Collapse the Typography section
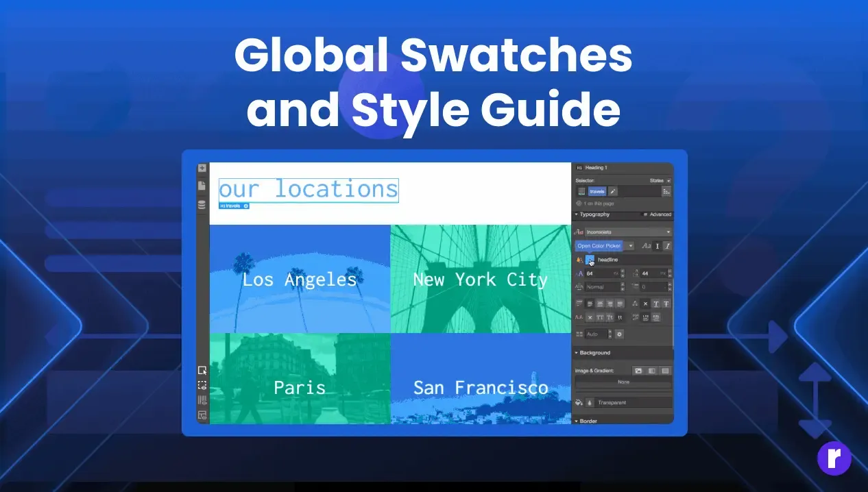 (591, 214)
